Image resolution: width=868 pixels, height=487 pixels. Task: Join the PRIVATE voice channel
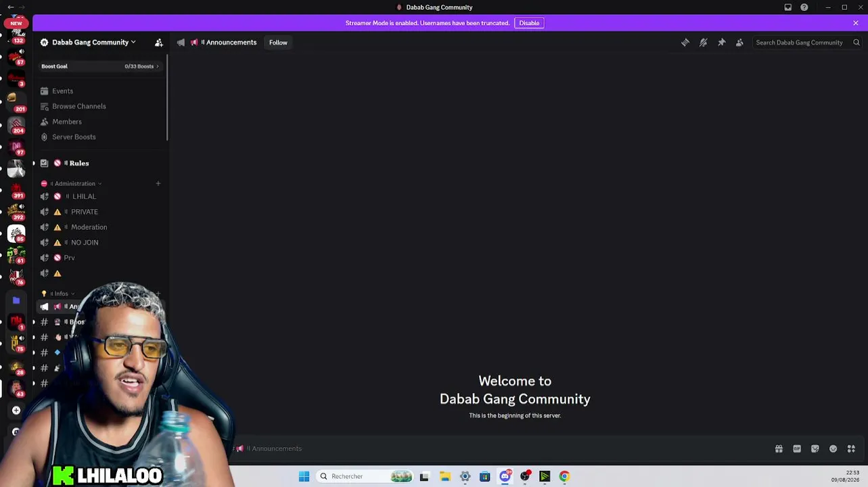coord(84,212)
